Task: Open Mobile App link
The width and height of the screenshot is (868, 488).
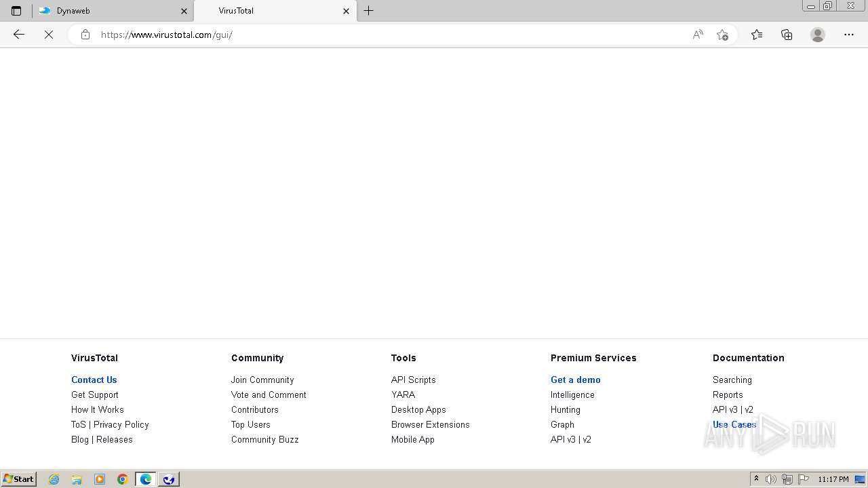Action: pos(413,439)
